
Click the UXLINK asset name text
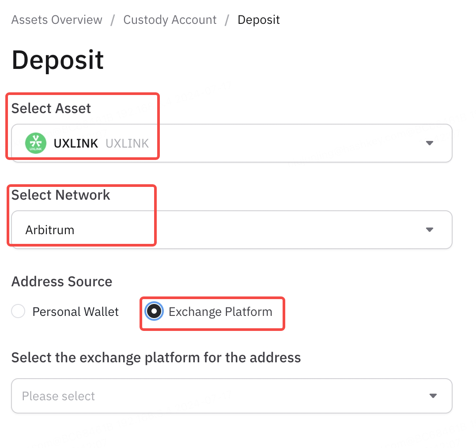pos(76,143)
